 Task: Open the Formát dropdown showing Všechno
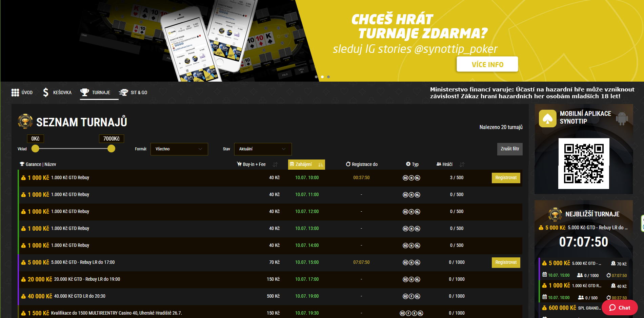click(x=179, y=149)
